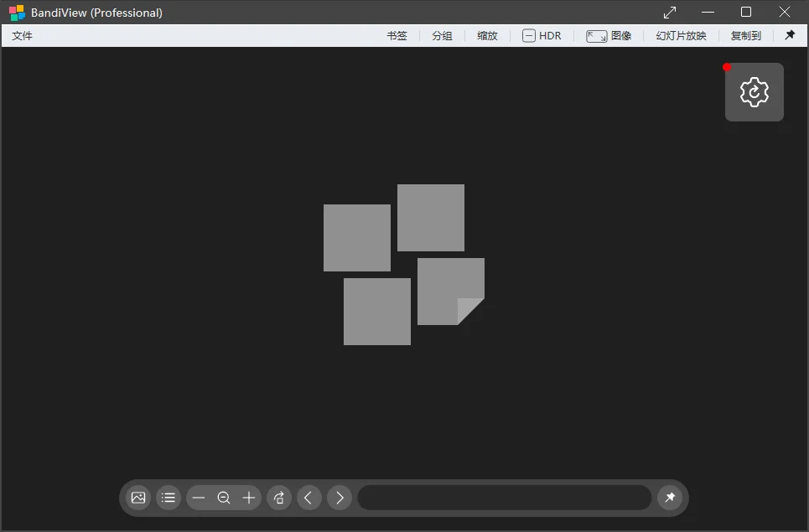The image size is (809, 532).
Task: Rotate the image using rotate icon
Action: point(279,498)
